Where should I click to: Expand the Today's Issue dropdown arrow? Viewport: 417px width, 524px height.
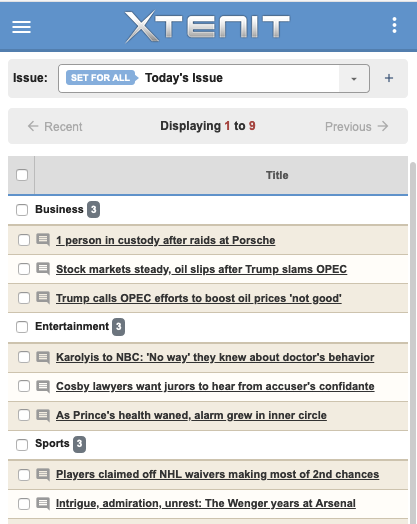tap(354, 79)
